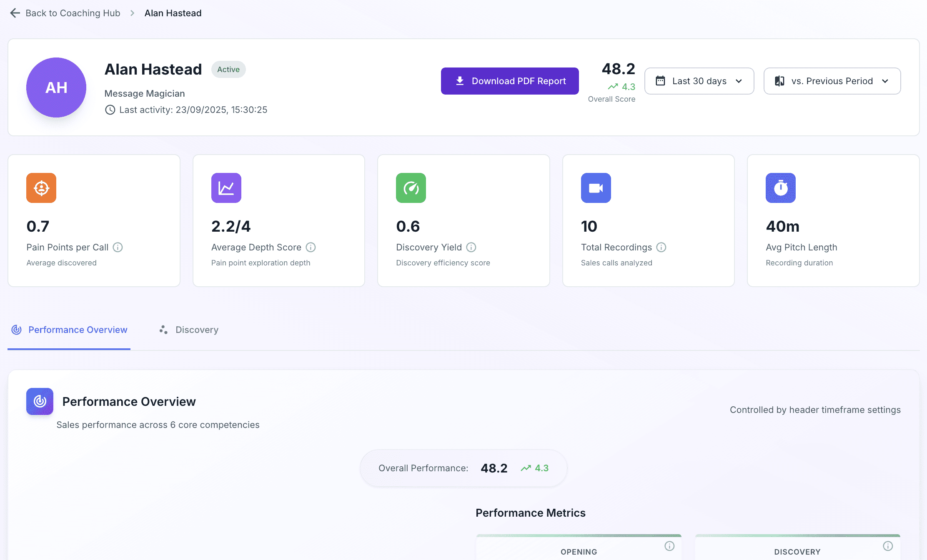Click info icon beside Pain Points per Call
This screenshot has height=560, width=927.
(x=118, y=247)
